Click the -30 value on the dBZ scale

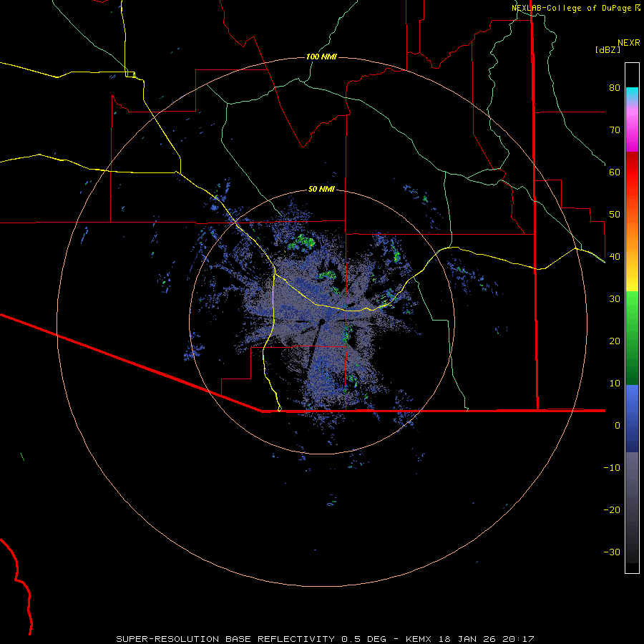click(612, 552)
